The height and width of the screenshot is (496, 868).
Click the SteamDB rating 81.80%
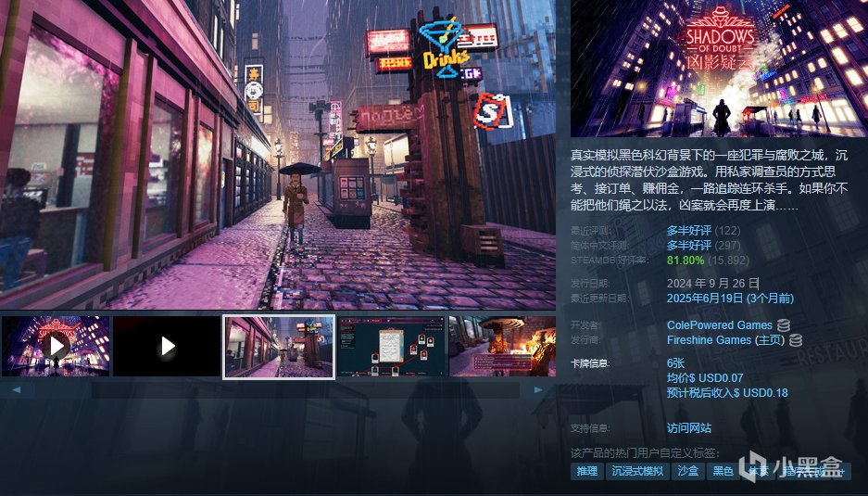[x=686, y=261]
